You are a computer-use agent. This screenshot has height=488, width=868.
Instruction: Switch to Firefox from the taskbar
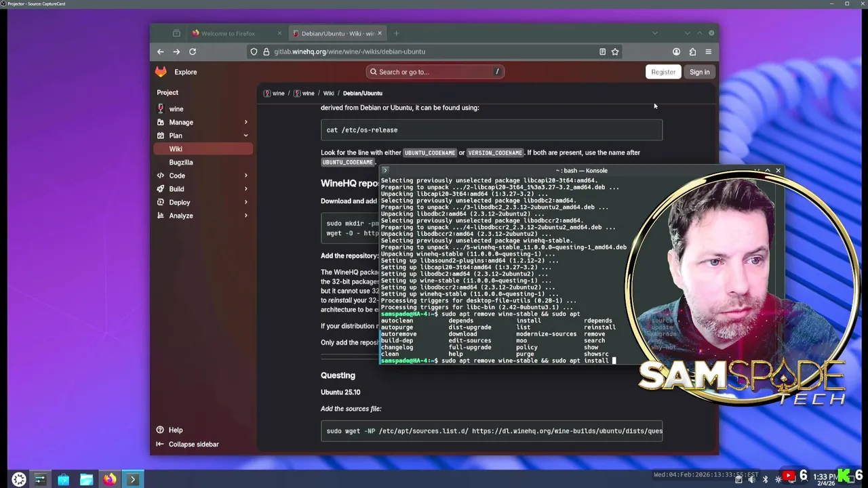click(x=109, y=479)
